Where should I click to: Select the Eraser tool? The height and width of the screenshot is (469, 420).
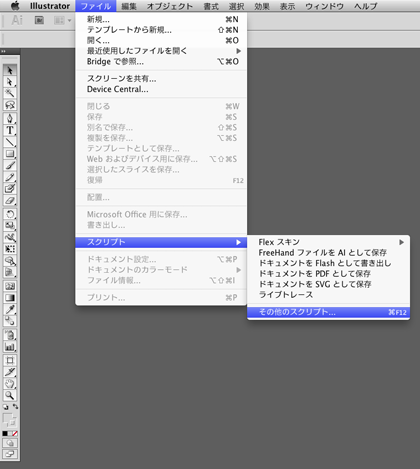[10, 200]
